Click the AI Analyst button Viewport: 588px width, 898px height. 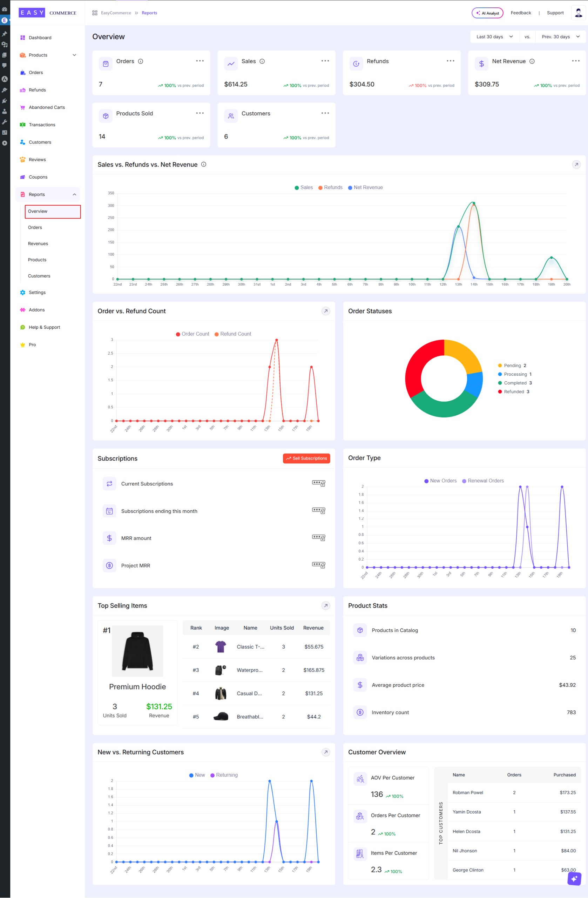[x=487, y=13]
